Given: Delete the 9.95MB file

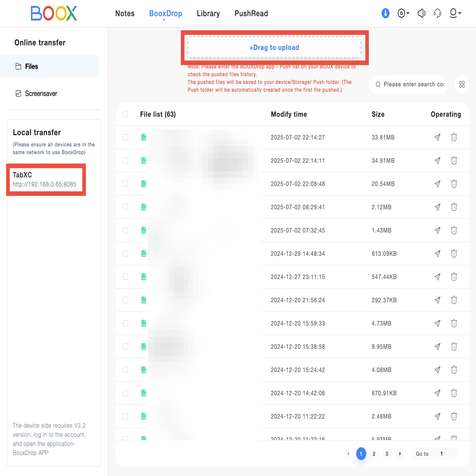Looking at the screenshot, I should (454, 347).
